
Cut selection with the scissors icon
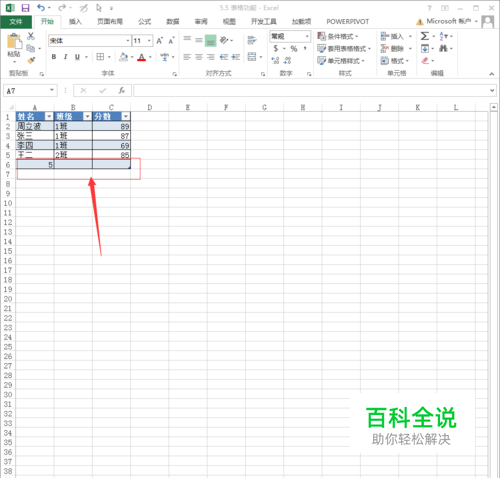coord(31,36)
